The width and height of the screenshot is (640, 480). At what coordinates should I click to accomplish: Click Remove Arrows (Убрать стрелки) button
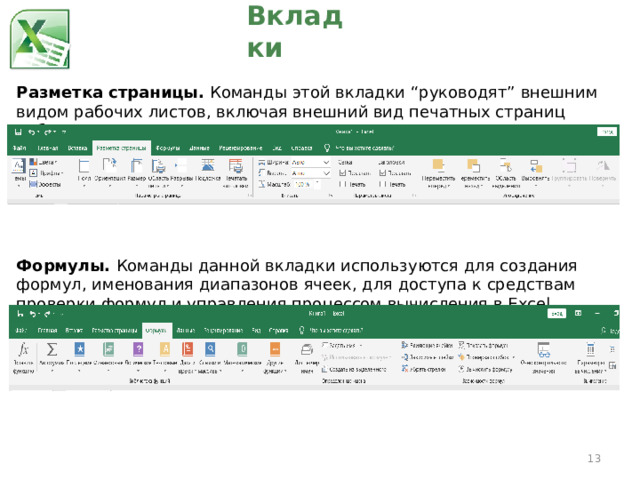(x=424, y=369)
